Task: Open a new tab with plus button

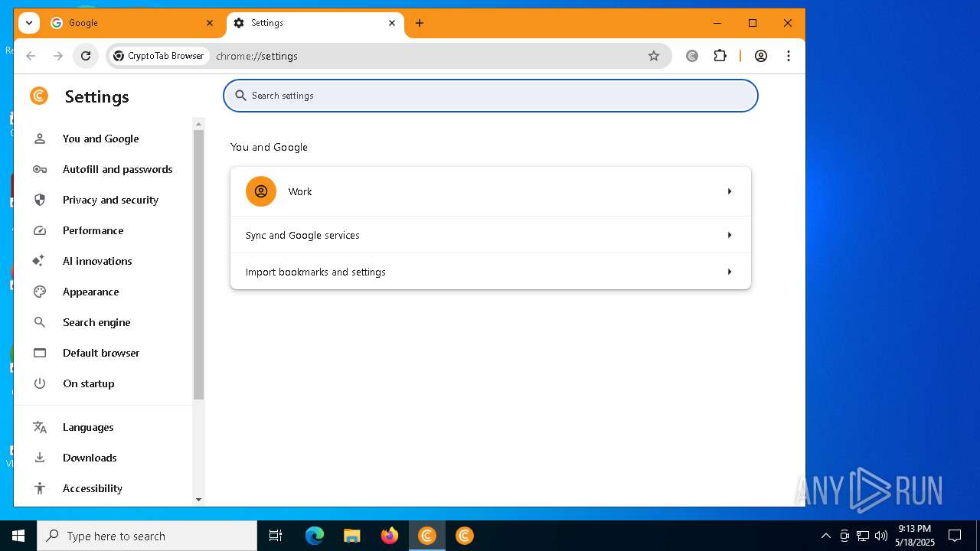Action: [420, 23]
